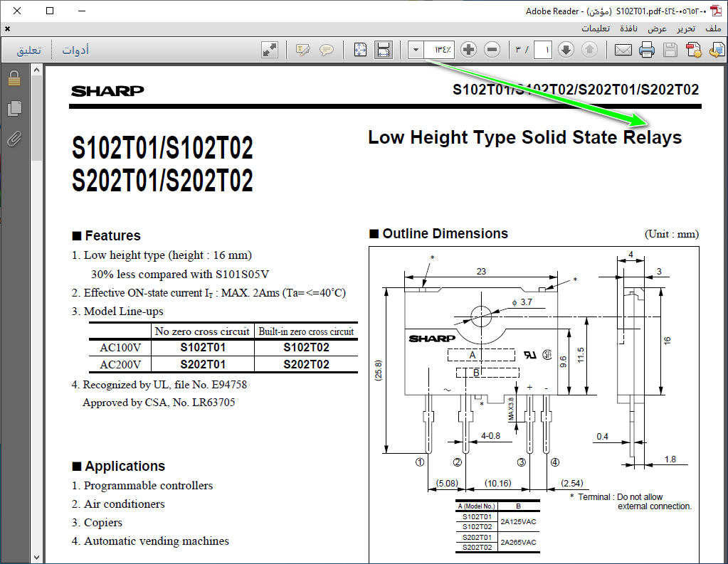Click the 'Copiers' application line
Screen dimensions: 728x564
97,523
